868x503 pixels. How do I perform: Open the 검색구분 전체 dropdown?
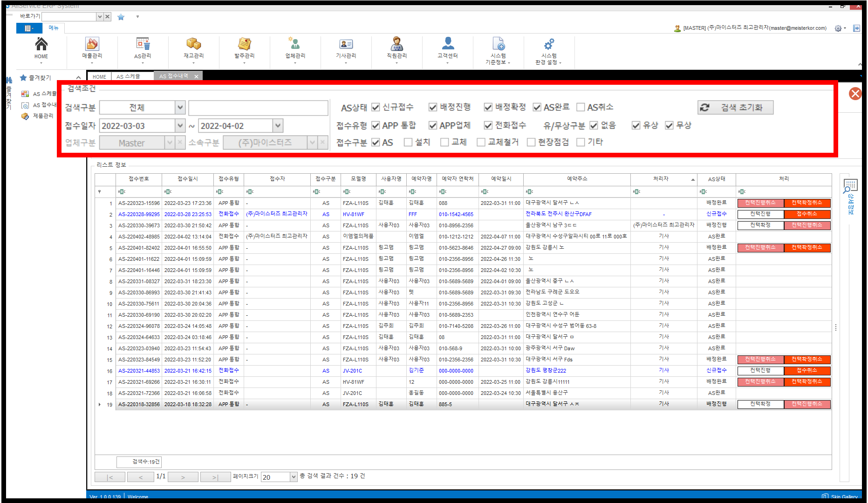pyautogui.click(x=180, y=108)
